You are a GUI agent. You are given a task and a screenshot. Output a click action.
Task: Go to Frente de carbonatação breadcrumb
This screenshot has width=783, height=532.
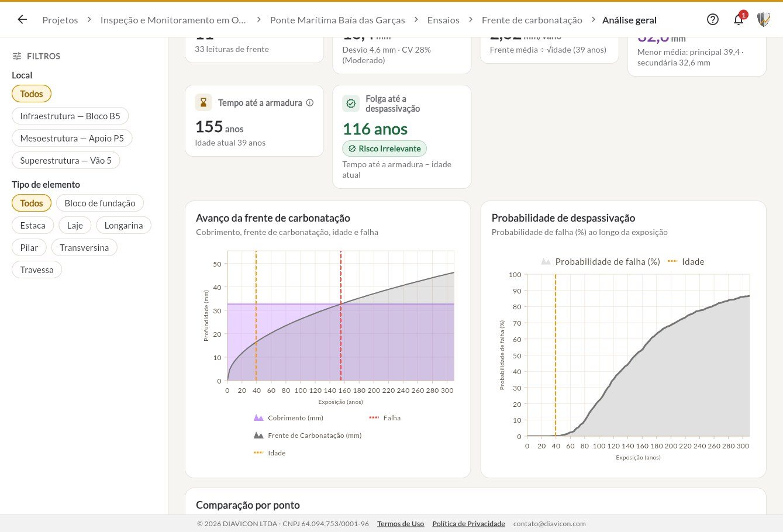[x=532, y=20]
